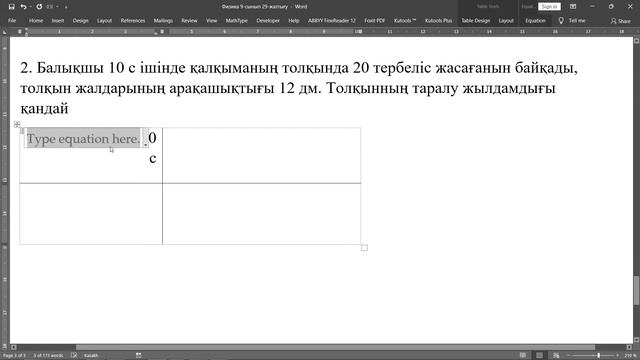Switch to Web Layout view icon
The width and height of the screenshot is (640, 360).
tap(556, 356)
